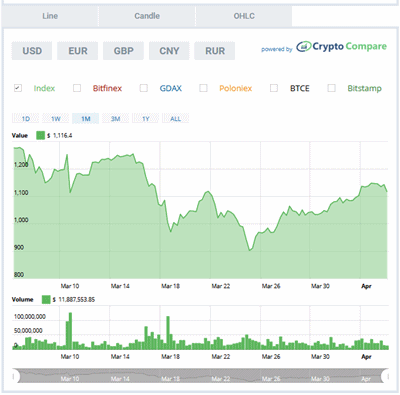
Task: Check the Poloniex exchange box
Action: (x=203, y=88)
